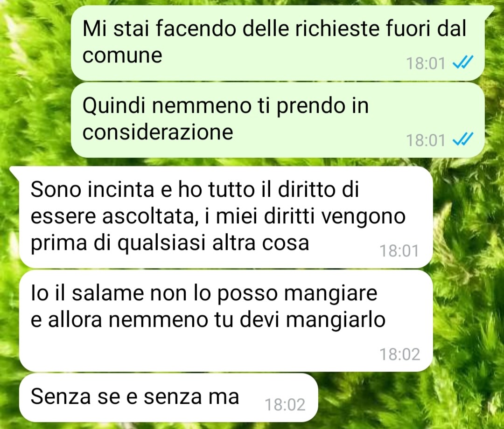This screenshot has height=429, width=504.
Task: Click the 18:02 timestamp on the salame message
Action: click(x=400, y=354)
